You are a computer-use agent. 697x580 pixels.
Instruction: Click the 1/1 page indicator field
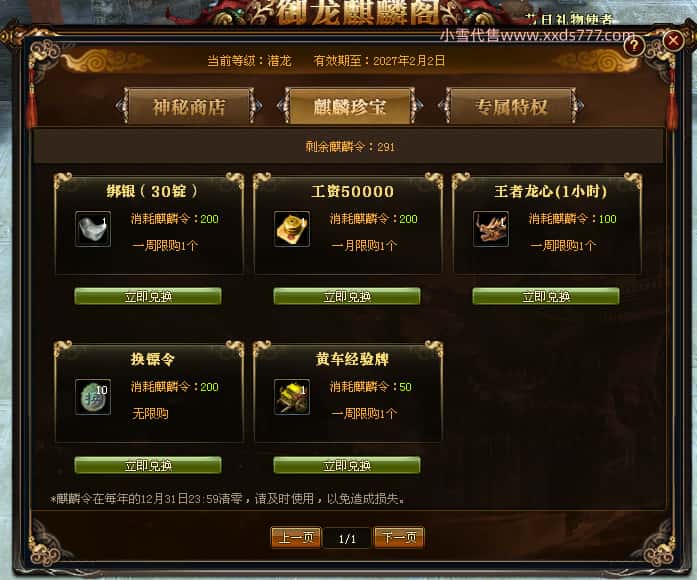[x=347, y=539]
